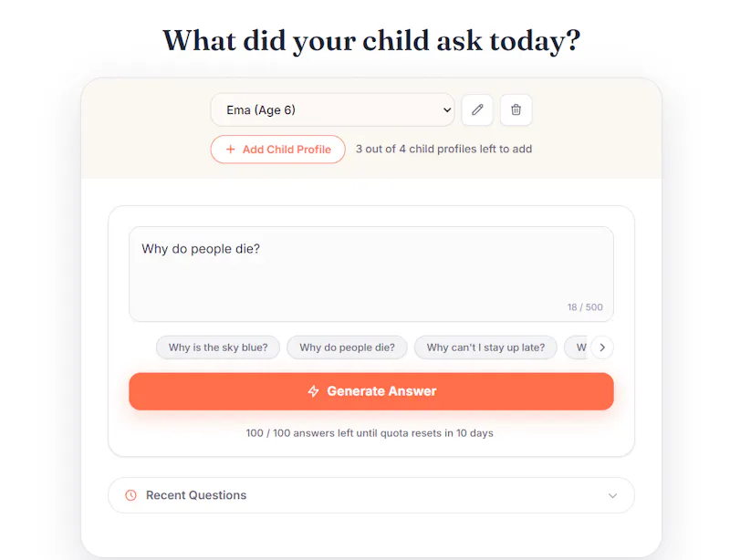
Task: Click the clock icon beside Recent Questions
Action: (130, 495)
